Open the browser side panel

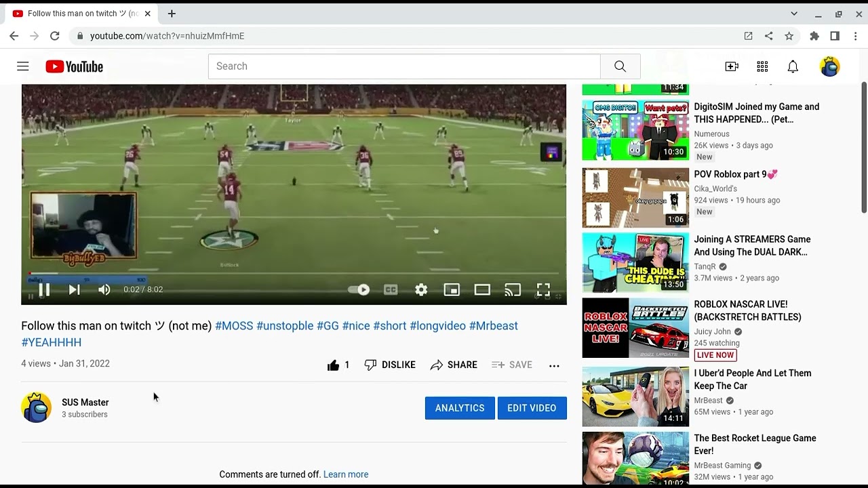[x=835, y=36]
